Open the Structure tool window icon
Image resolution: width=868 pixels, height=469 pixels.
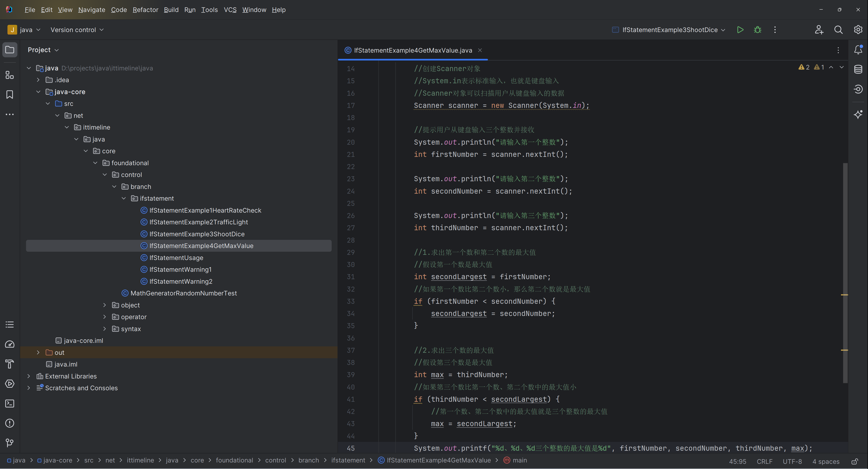10,75
